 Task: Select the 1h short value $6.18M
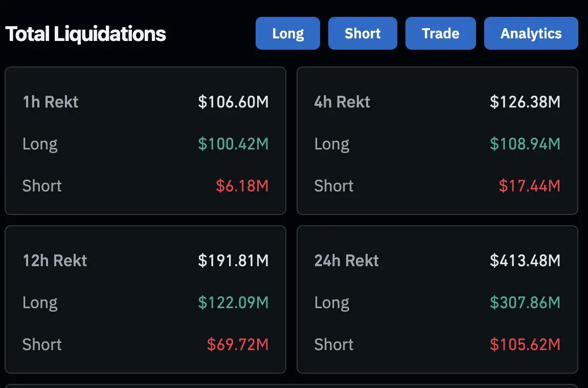[x=242, y=186]
